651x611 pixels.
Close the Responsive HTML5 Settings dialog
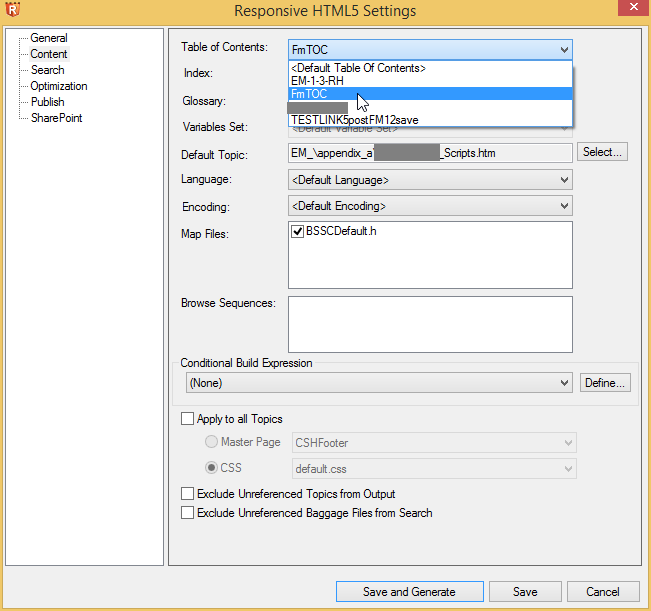(633, 7)
